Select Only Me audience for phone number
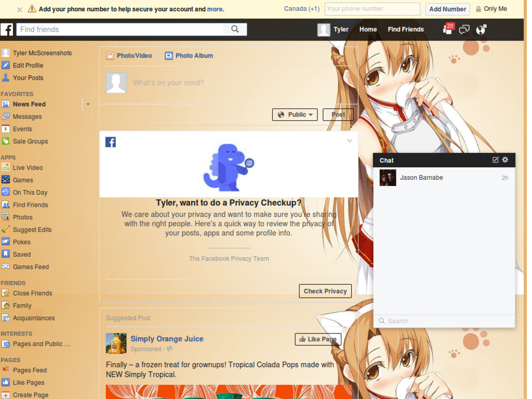532x399 pixels. pyautogui.click(x=491, y=9)
